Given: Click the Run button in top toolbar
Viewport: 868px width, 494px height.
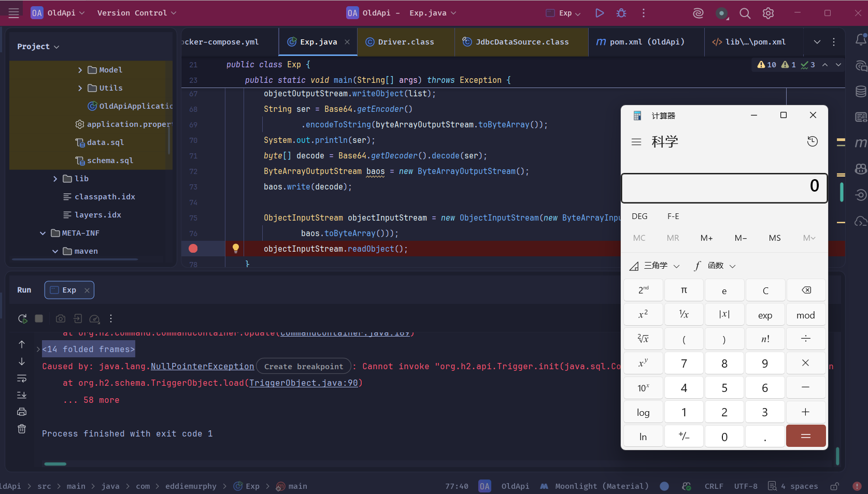Looking at the screenshot, I should click(x=600, y=13).
